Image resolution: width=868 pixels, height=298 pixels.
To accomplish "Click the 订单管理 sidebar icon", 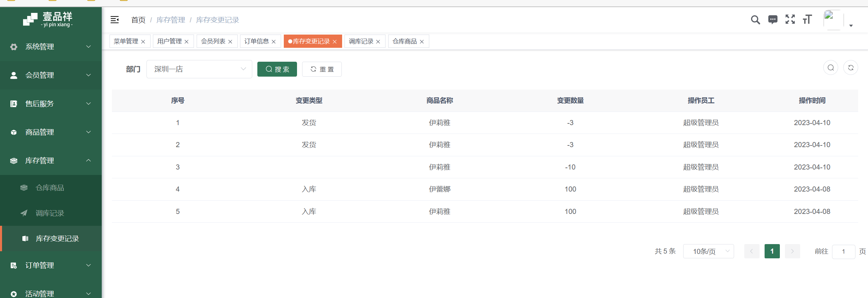I will click(14, 265).
